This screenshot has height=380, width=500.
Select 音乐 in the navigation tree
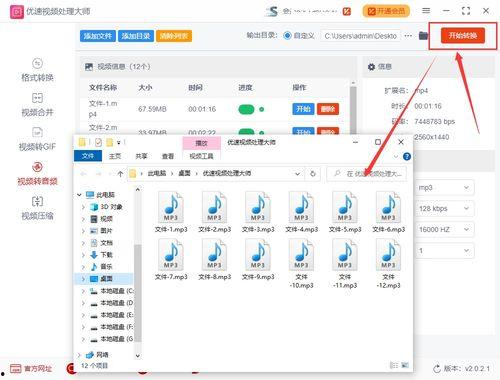[x=106, y=267]
